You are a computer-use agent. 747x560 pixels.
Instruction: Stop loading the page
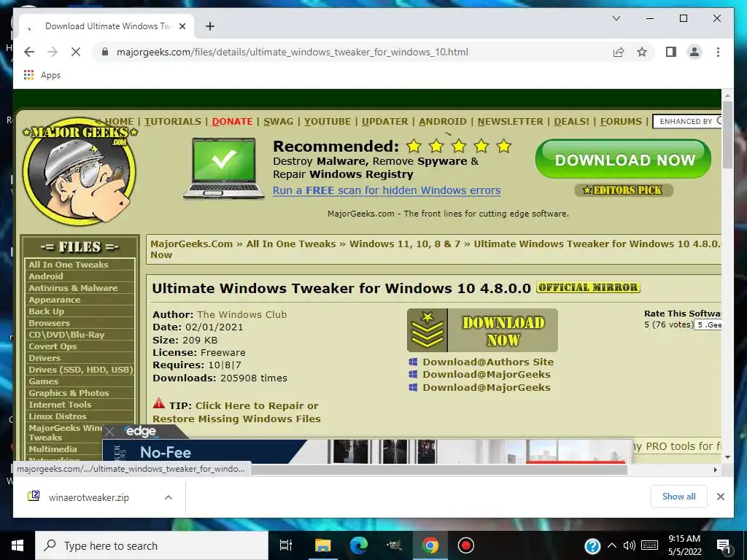pos(76,52)
